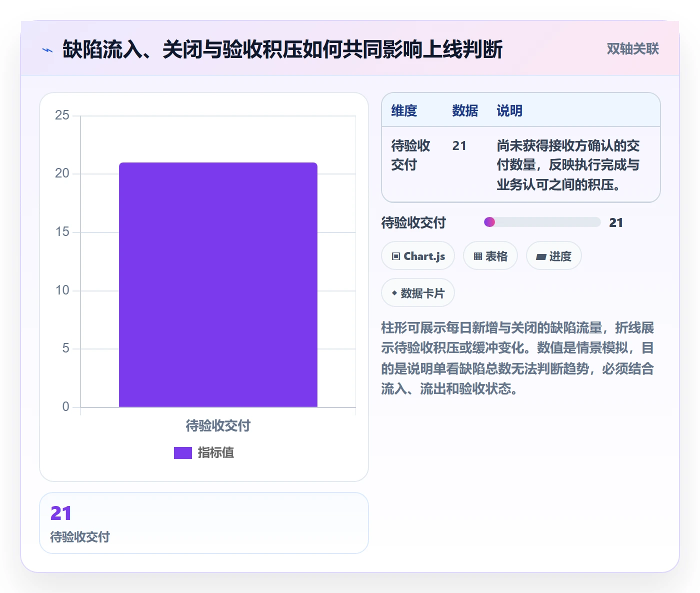Click the y-axis tick label 25
The width and height of the screenshot is (700, 593).
point(62,115)
